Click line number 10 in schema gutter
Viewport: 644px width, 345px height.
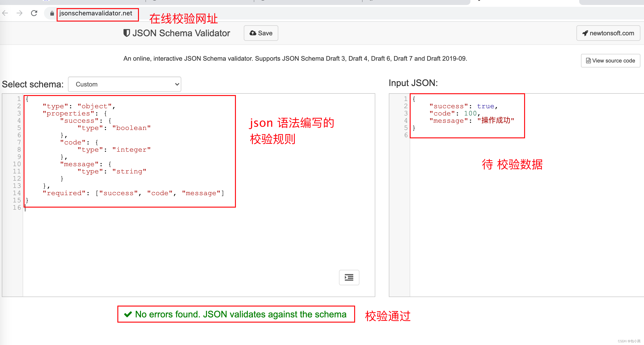pyautogui.click(x=17, y=164)
